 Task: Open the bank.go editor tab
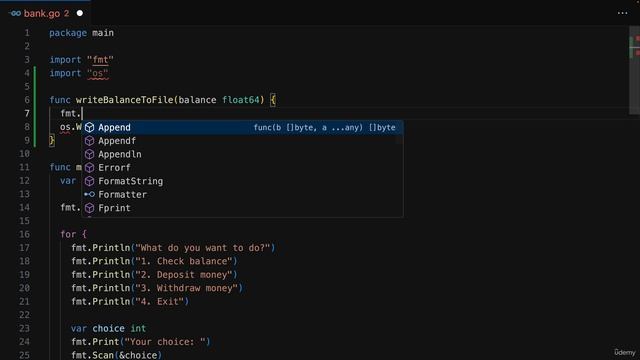pos(45,13)
